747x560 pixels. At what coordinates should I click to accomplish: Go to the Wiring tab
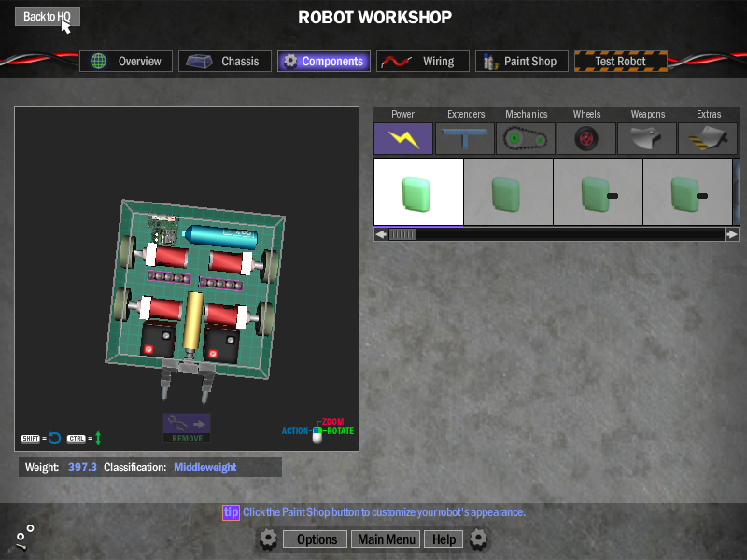click(423, 62)
